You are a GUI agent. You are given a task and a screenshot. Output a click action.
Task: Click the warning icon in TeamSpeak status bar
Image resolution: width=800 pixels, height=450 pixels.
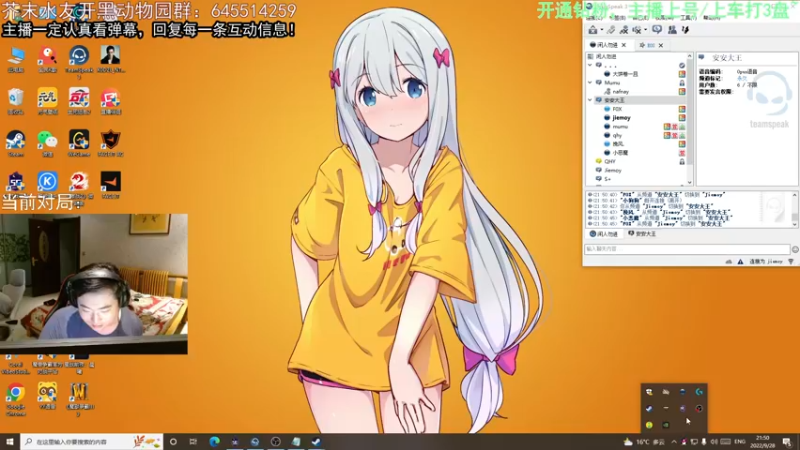(740, 262)
